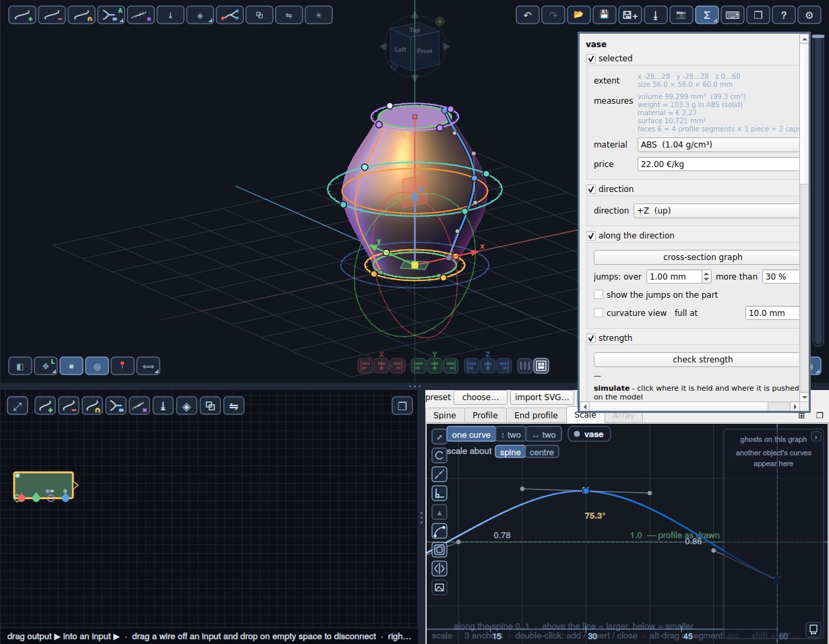Click the price input field 22.00 €/kg
This screenshot has width=829, height=644.
718,164
